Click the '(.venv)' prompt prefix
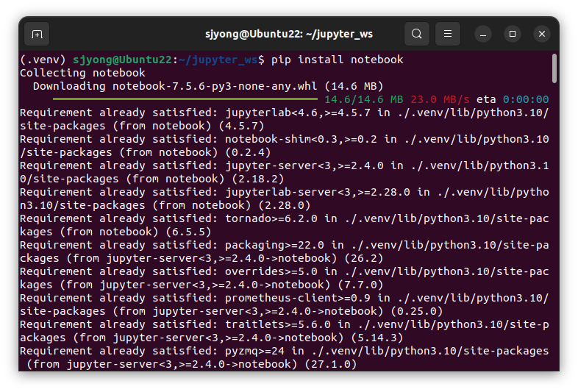 pyautogui.click(x=43, y=60)
